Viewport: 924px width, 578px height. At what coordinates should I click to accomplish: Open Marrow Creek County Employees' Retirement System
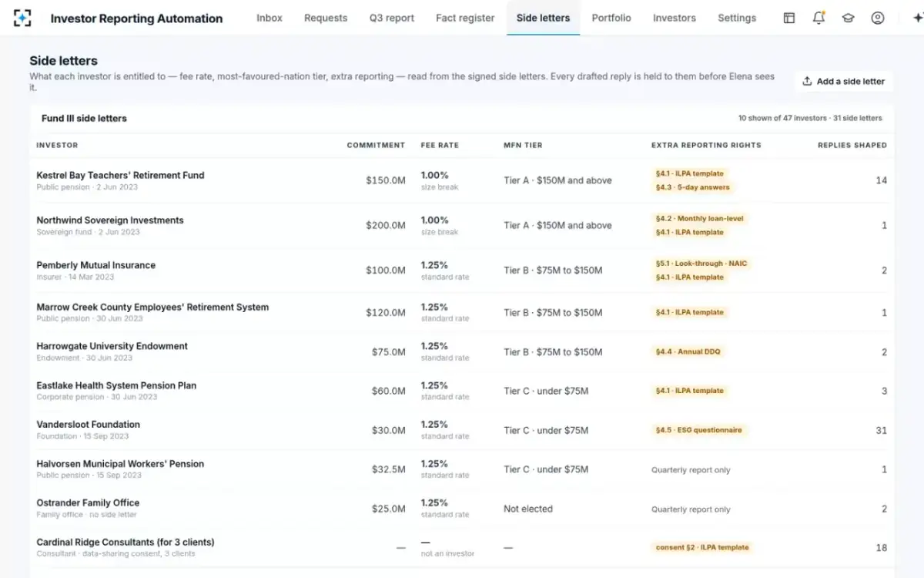(462, 312)
